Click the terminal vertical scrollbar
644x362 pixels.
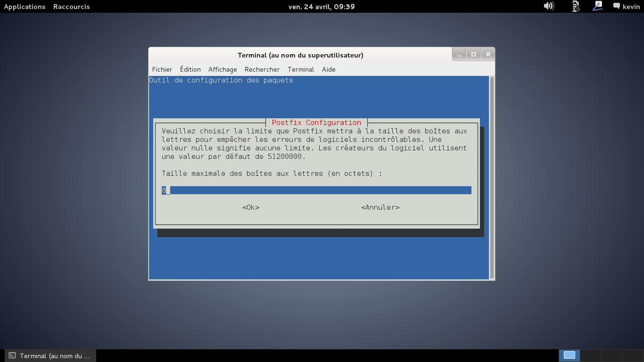492,177
